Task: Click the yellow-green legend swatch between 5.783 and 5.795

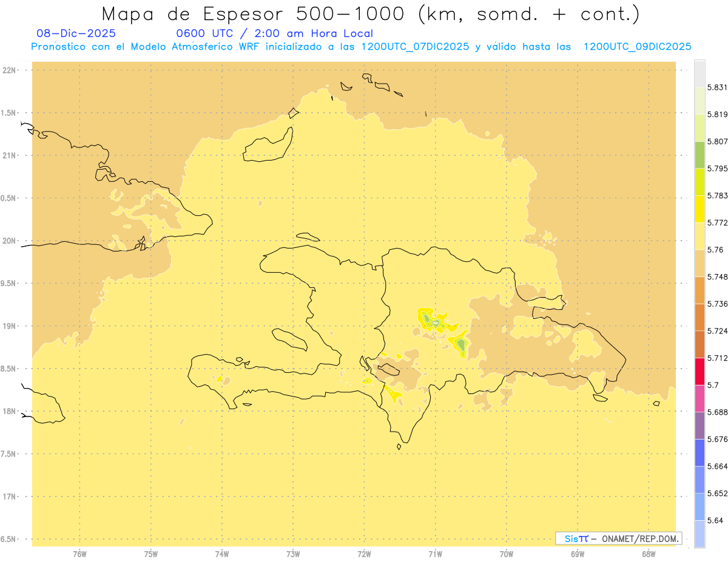Action: pos(699,181)
